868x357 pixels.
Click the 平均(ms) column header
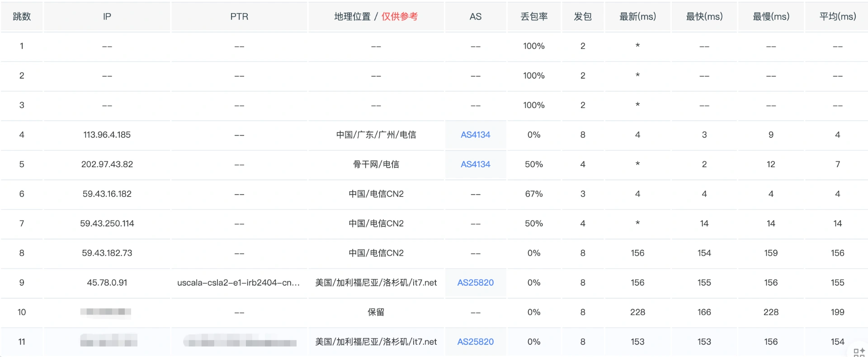click(x=837, y=17)
